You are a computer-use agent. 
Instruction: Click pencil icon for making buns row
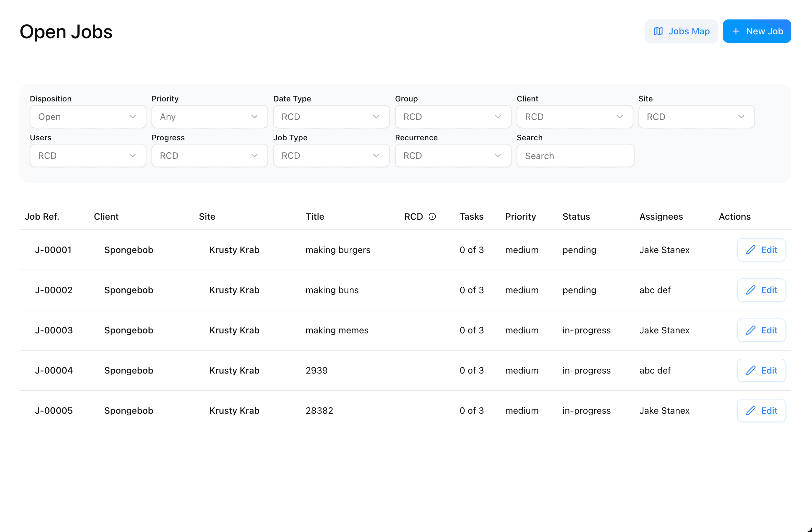coord(750,290)
